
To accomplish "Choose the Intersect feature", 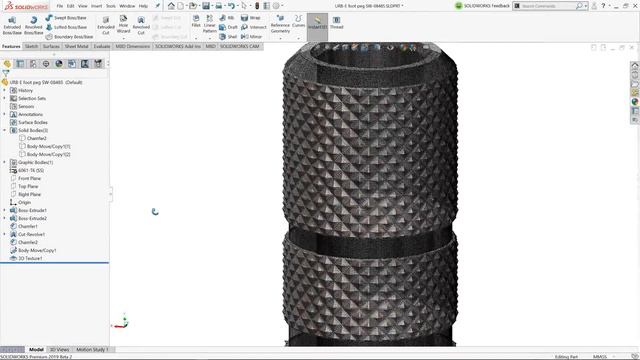I will pyautogui.click(x=253, y=27).
